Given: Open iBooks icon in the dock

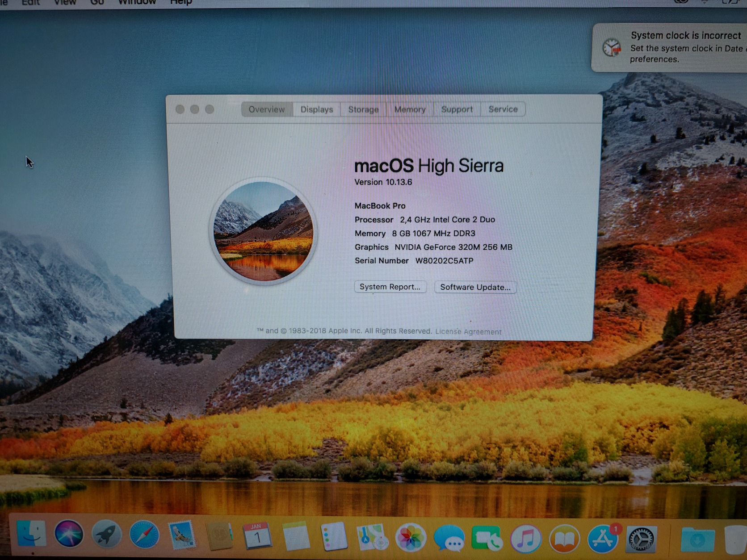Looking at the screenshot, I should [x=564, y=539].
